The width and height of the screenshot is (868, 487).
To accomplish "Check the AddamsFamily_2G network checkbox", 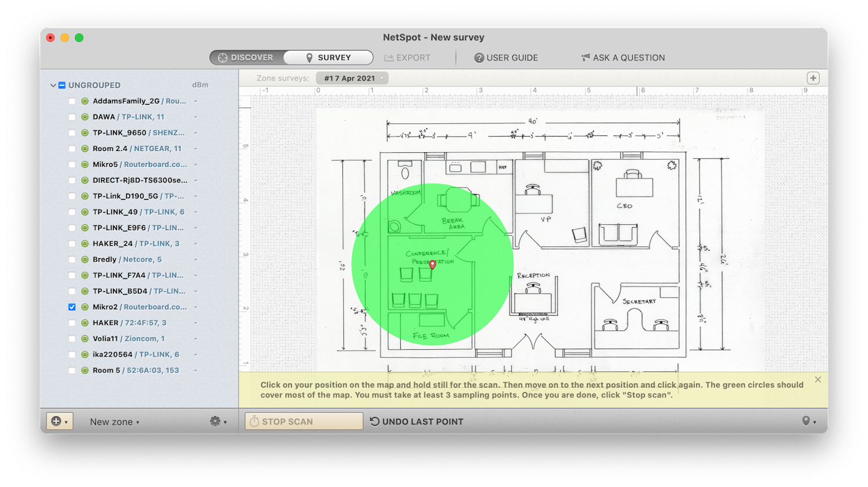I will coord(72,101).
